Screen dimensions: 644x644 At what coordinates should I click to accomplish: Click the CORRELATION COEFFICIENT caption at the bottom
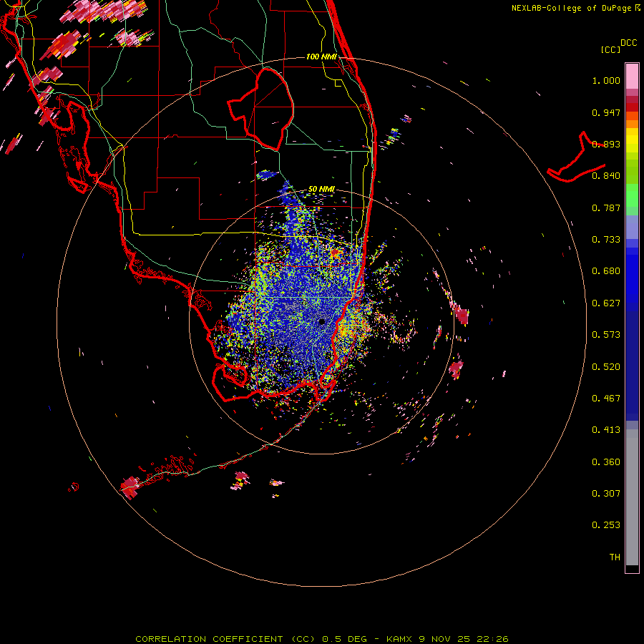[x=322, y=639]
